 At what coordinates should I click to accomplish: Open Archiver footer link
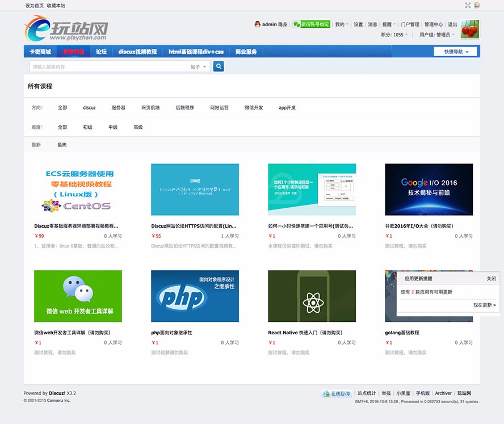click(443, 393)
